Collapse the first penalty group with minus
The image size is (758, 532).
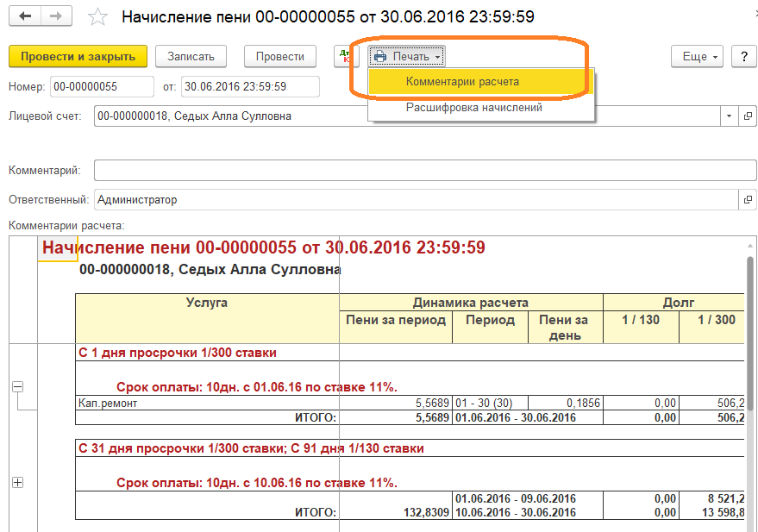point(17,386)
